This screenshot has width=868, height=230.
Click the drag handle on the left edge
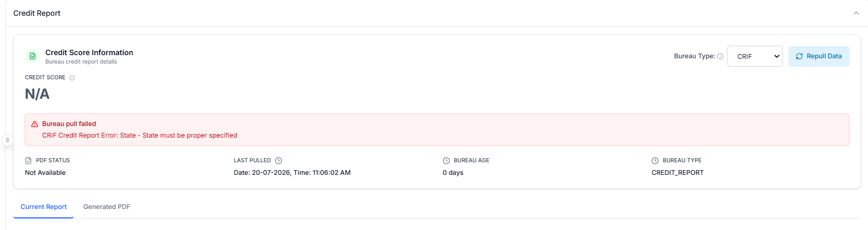[7, 140]
